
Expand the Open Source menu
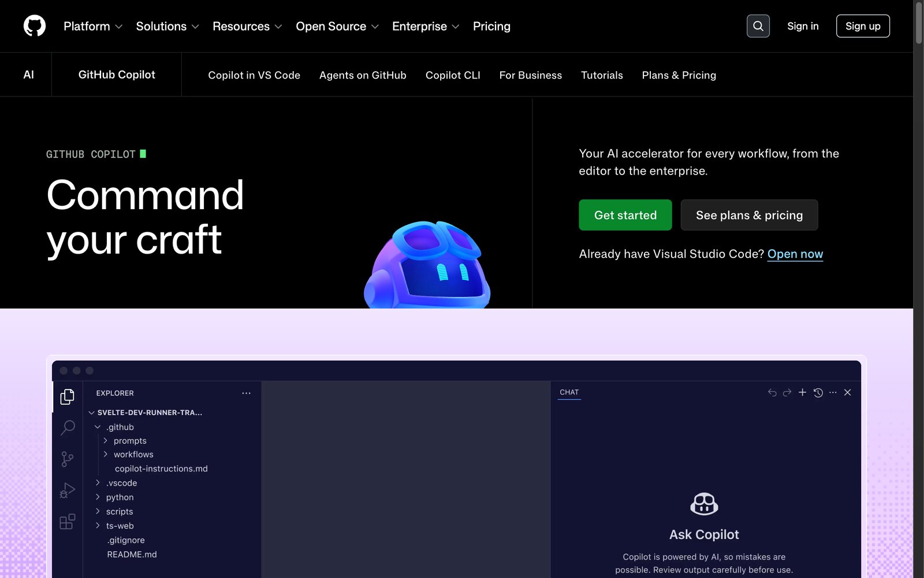(337, 27)
